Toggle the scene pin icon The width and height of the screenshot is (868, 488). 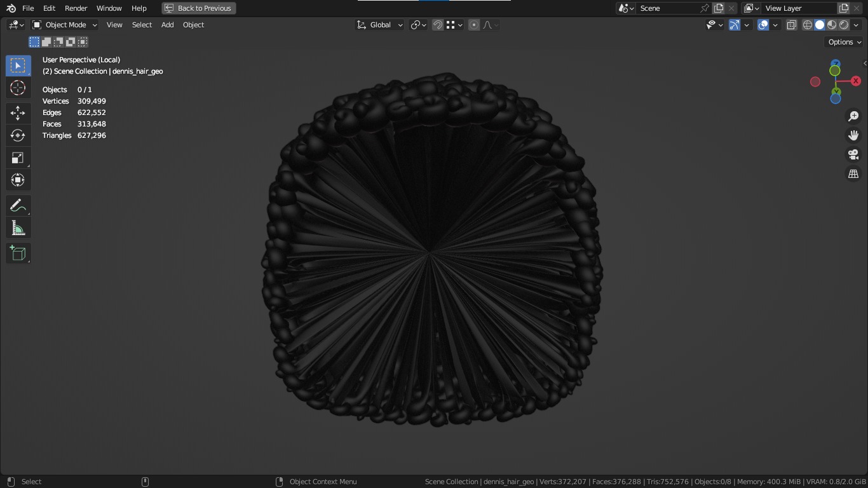(x=705, y=8)
